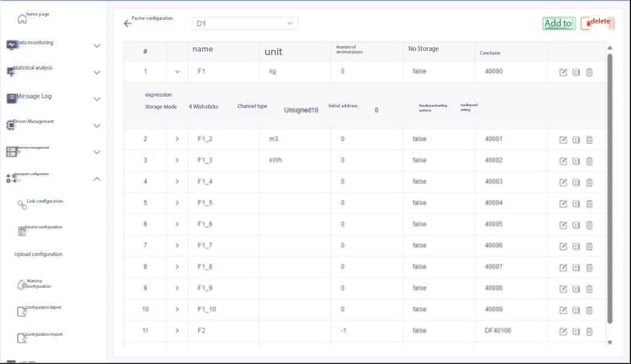Collapse the expanded F1 row
Image resolution: width=631 pixels, height=364 pixels.
coord(177,71)
